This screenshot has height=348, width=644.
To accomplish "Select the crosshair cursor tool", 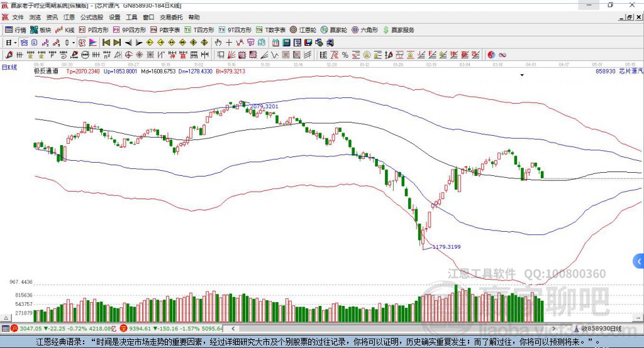I will [229, 43].
